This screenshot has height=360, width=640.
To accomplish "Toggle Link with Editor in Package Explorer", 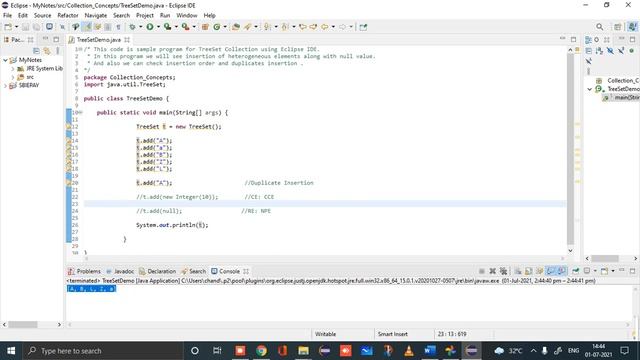I will [47, 51].
